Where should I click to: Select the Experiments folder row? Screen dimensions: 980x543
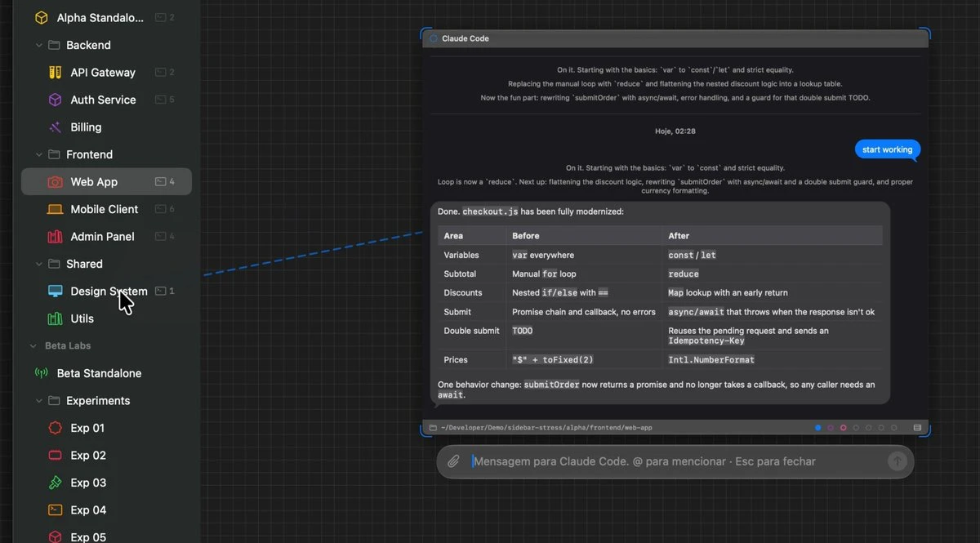[106, 401]
